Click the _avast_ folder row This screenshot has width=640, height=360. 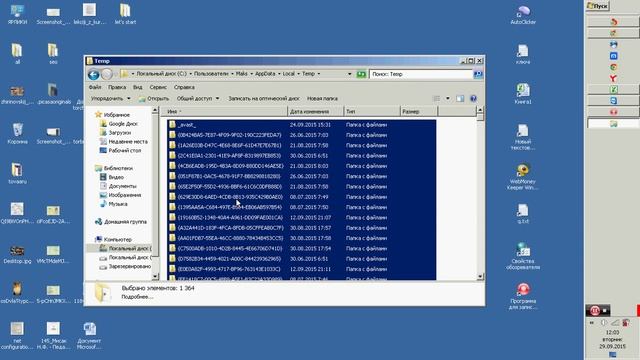(301, 124)
